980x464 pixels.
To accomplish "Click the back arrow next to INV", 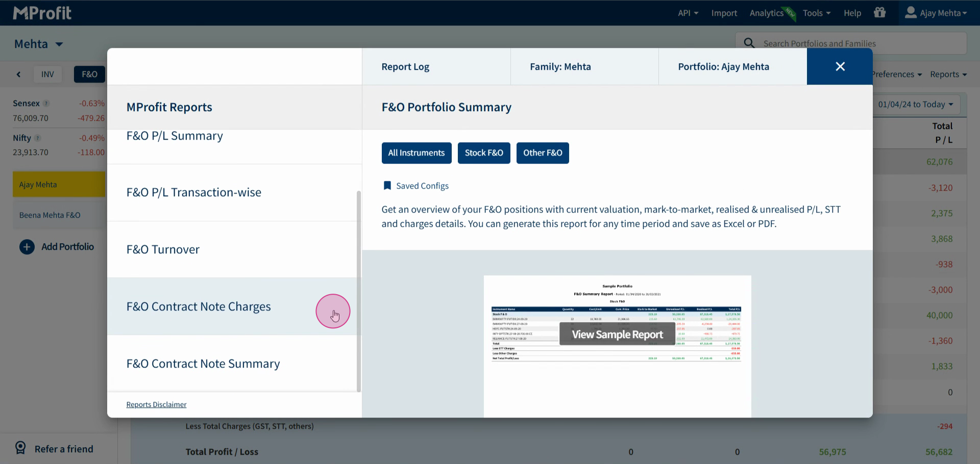I will pyautogui.click(x=19, y=74).
